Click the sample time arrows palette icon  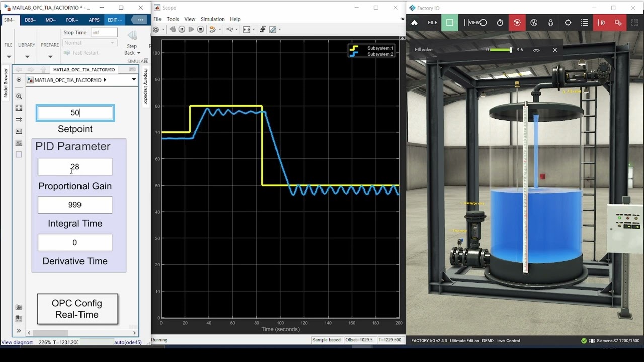[19, 120]
